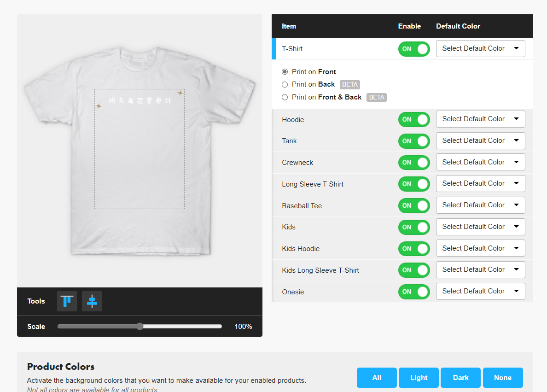Click the None colors button
This screenshot has width=547, height=392.
tap(503, 378)
